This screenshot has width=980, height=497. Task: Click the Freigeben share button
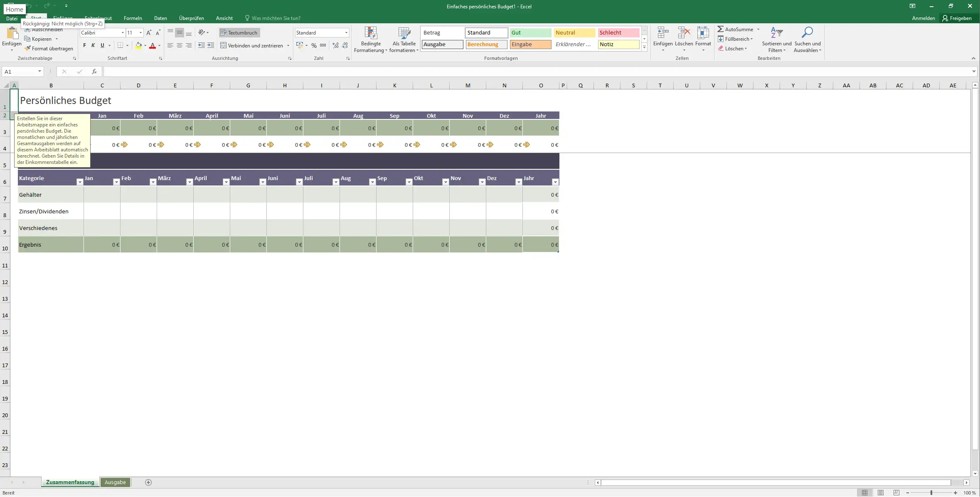click(x=957, y=18)
